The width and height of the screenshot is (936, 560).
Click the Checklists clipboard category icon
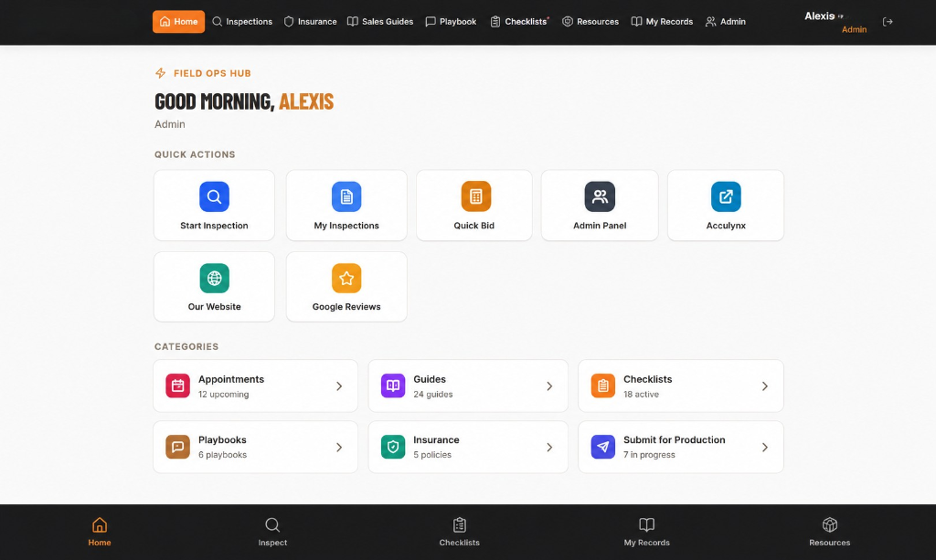tap(603, 386)
